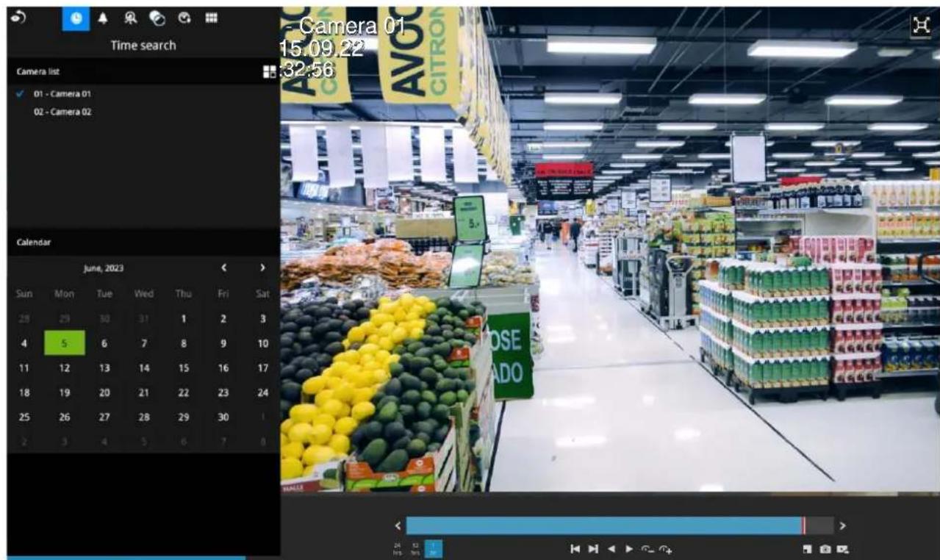The image size is (940, 560).
Task: Click the layout icon next to Camera list
Action: (269, 72)
